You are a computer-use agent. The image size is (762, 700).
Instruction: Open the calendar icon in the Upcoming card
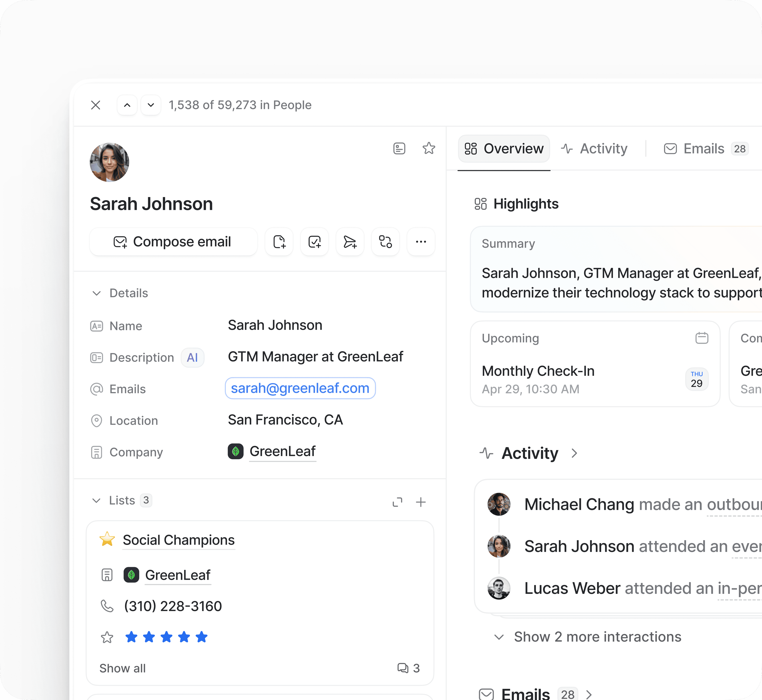point(701,337)
